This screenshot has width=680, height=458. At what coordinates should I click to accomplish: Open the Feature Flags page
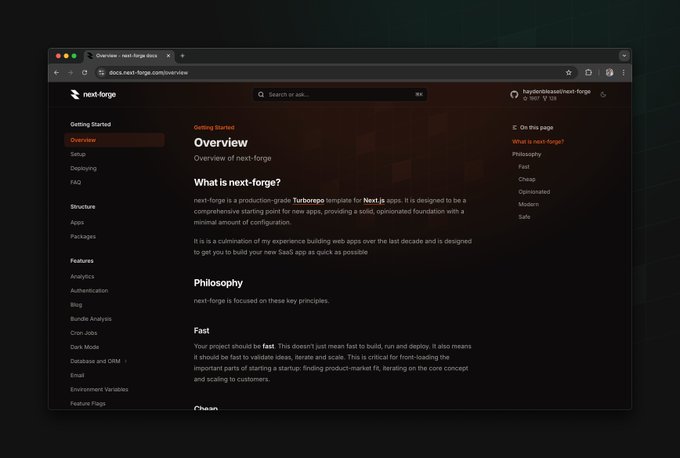click(88, 403)
